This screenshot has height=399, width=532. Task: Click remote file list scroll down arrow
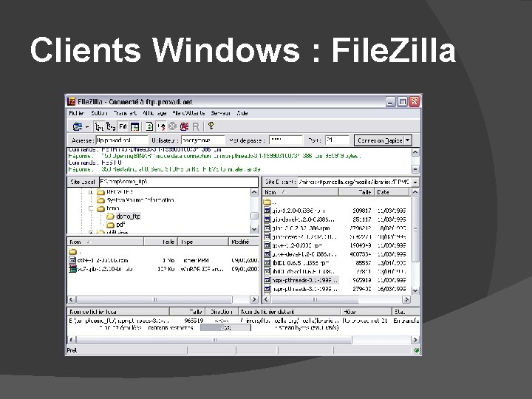click(x=415, y=290)
